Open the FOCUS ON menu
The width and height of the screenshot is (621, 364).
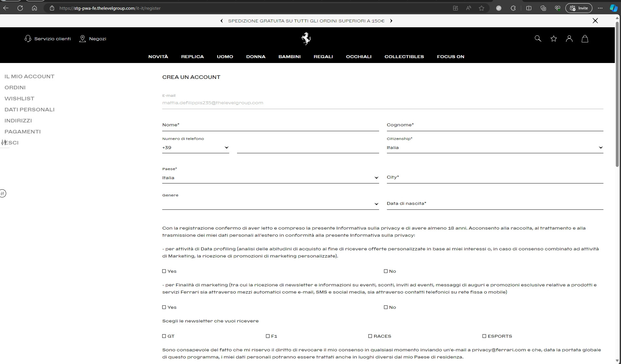coord(451,56)
